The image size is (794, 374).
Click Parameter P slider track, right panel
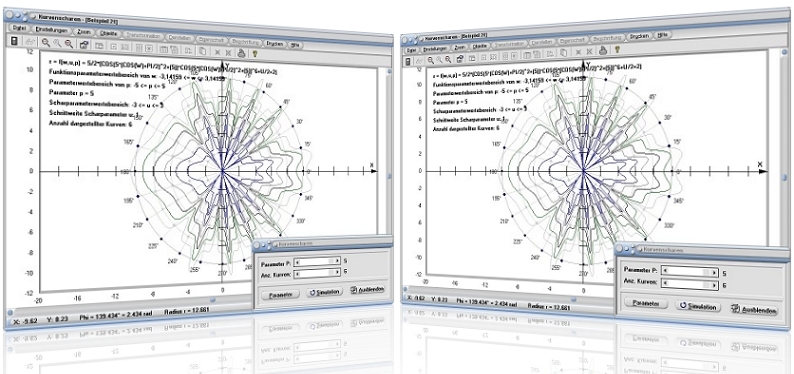(689, 272)
